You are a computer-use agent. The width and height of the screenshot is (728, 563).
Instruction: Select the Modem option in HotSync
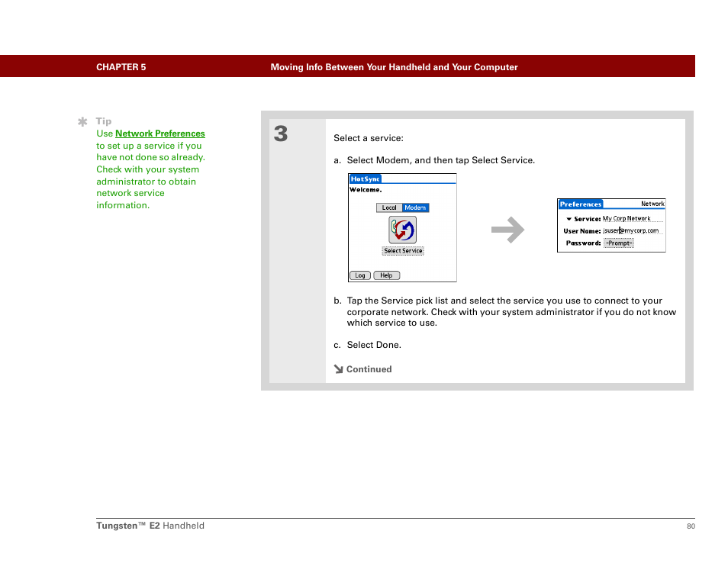(x=415, y=208)
